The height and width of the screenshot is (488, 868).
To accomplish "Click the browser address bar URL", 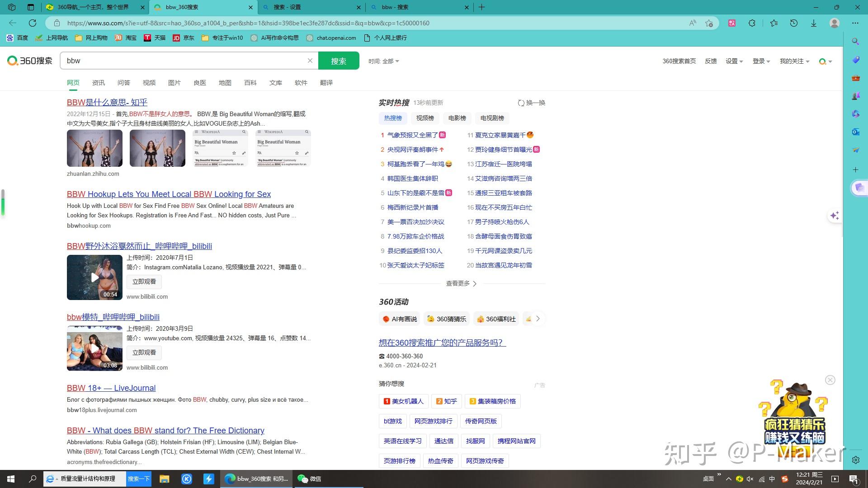I will pyautogui.click(x=248, y=23).
